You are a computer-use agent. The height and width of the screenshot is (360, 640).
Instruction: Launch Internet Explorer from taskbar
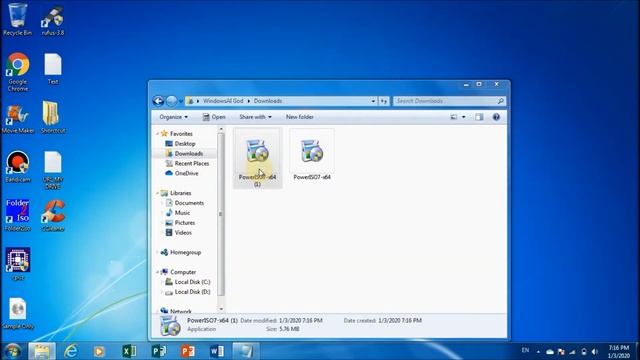tap(71, 351)
